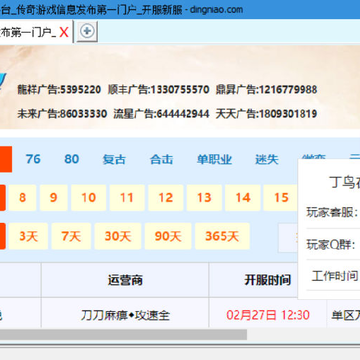Choose the 复古 category filter

pyautogui.click(x=114, y=159)
